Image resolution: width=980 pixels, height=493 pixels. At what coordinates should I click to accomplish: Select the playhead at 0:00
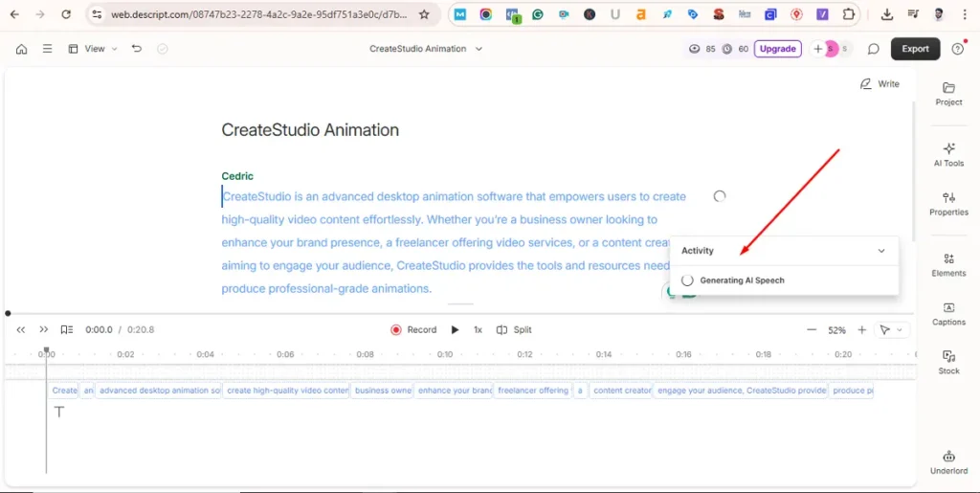pos(46,351)
